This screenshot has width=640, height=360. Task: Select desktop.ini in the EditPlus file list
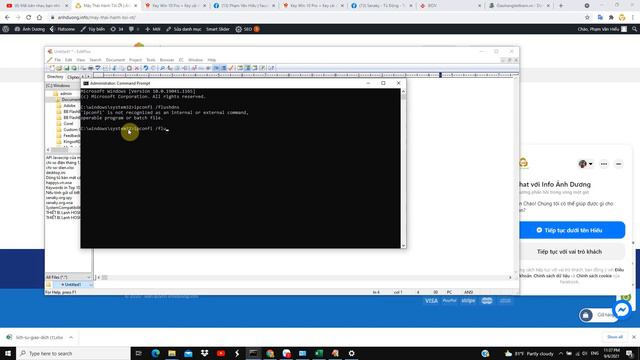pos(56,173)
